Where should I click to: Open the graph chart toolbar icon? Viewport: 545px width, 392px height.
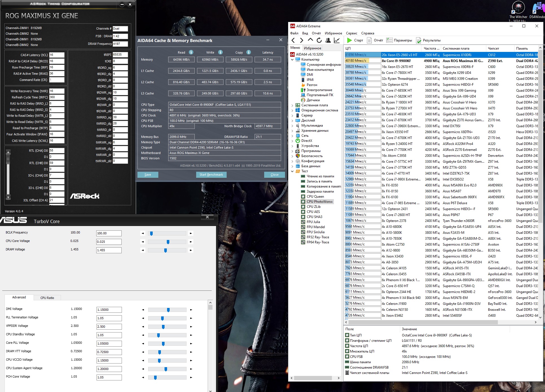click(337, 40)
